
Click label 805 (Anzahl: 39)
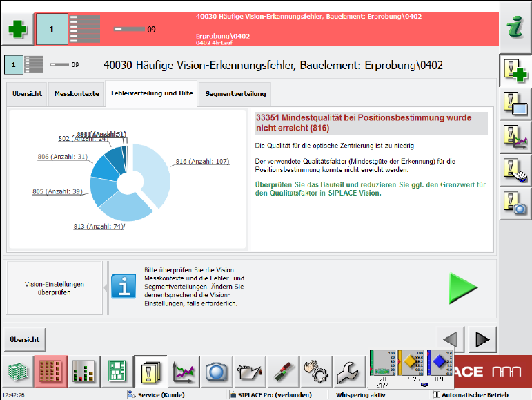tap(57, 191)
